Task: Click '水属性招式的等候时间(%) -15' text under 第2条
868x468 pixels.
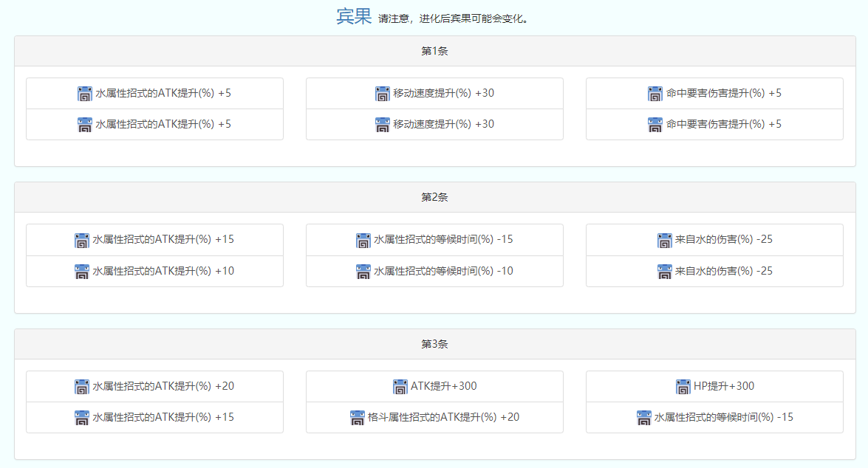Action: click(x=443, y=239)
